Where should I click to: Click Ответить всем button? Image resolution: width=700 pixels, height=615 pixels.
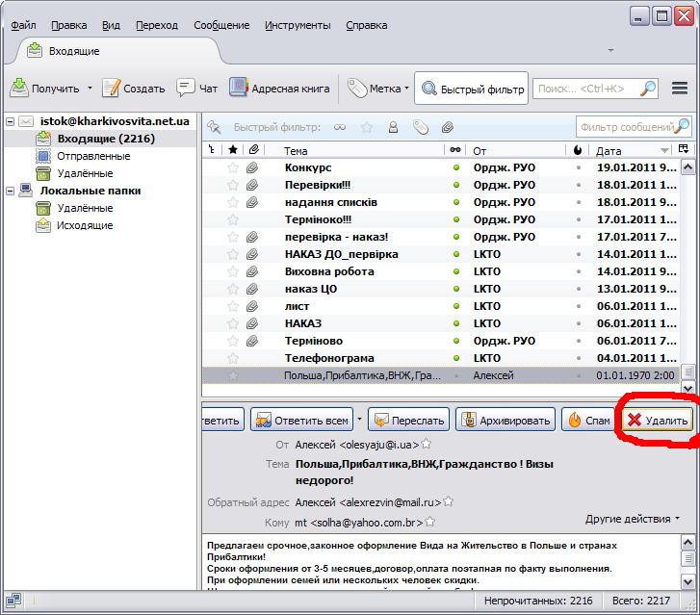click(301, 420)
